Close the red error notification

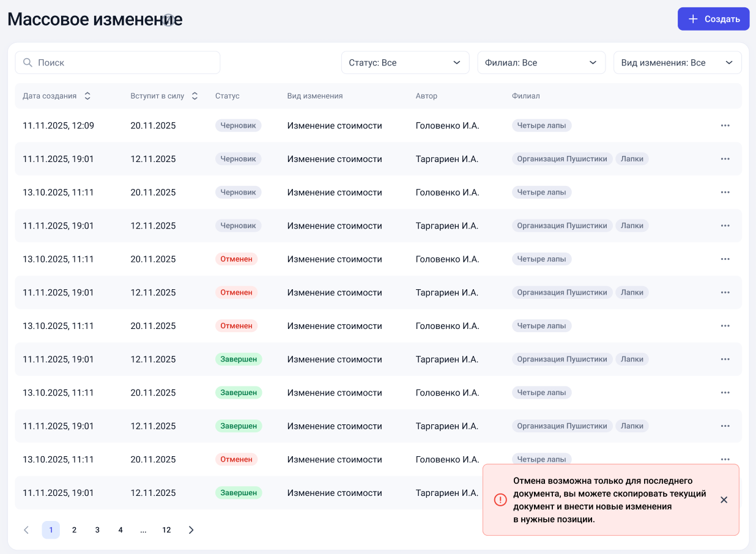[x=724, y=500]
